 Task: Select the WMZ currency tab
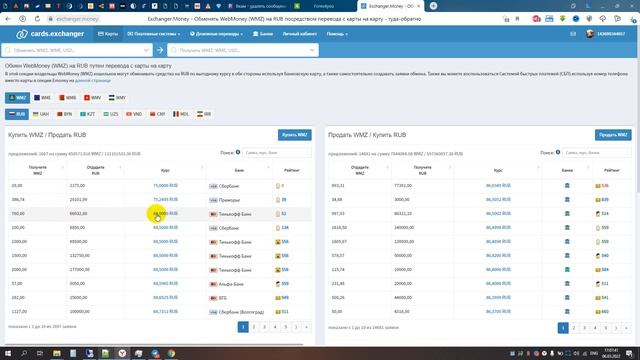[17, 98]
